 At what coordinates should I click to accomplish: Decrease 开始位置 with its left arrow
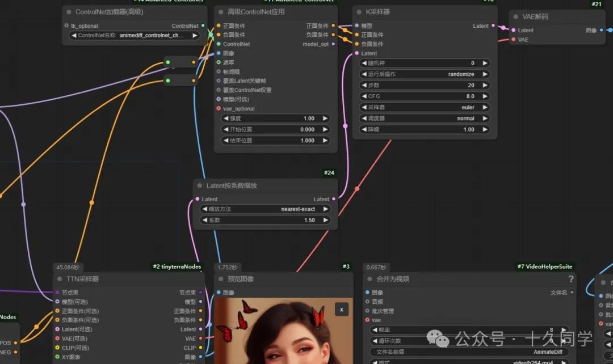225,129
